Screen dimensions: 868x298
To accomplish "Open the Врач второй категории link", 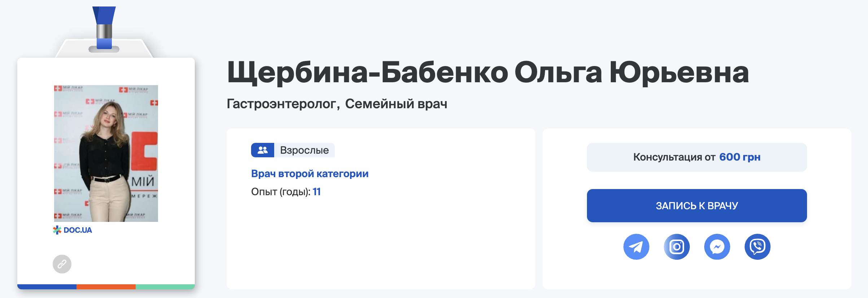I will 310,174.
